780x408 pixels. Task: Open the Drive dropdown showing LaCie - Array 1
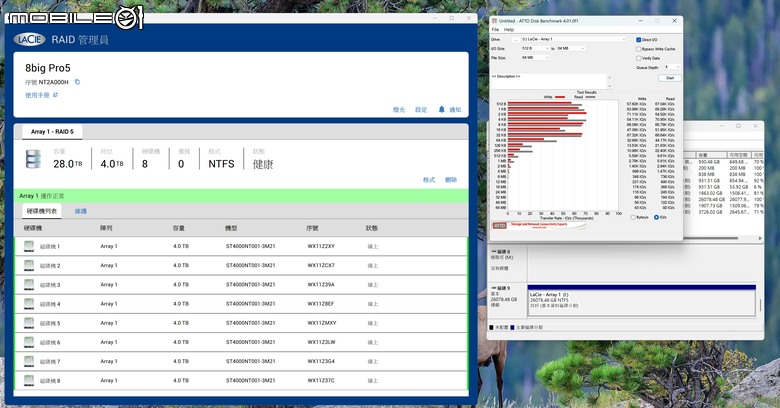(x=574, y=39)
